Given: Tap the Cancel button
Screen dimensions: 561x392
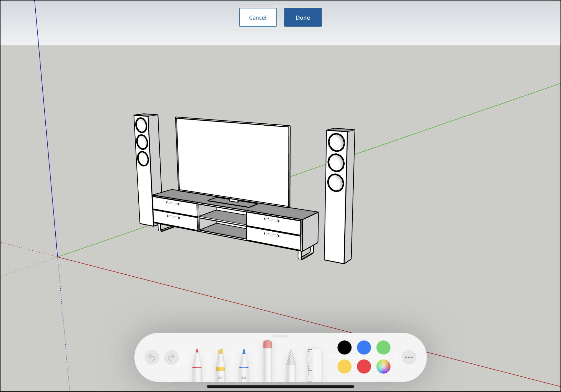Looking at the screenshot, I should (x=258, y=17).
